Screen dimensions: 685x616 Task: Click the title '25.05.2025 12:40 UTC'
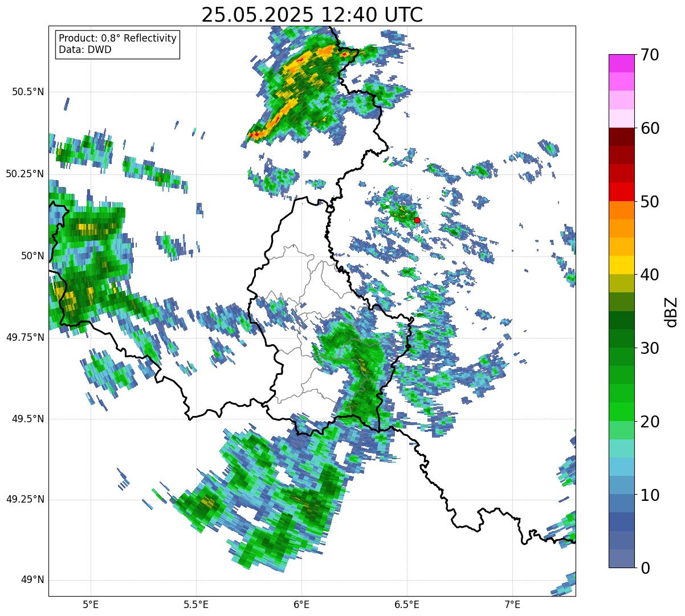(x=312, y=15)
